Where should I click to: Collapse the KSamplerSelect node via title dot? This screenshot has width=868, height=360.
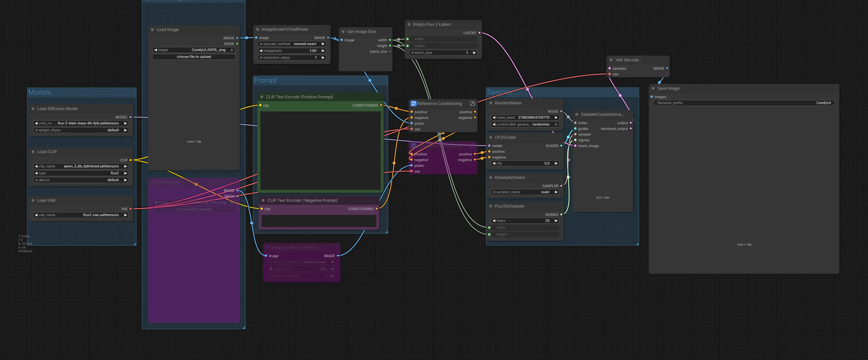[491, 177]
